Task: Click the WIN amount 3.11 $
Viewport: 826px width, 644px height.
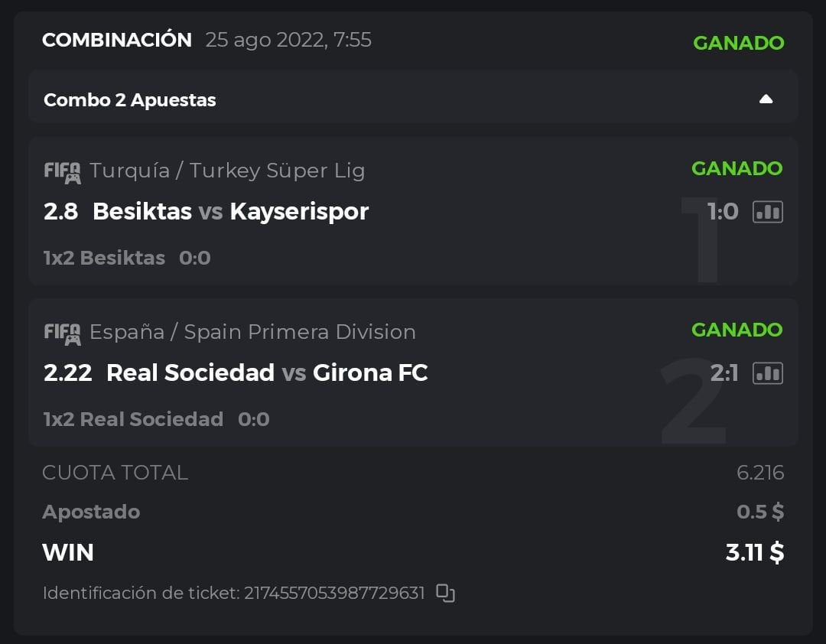Action: point(754,551)
